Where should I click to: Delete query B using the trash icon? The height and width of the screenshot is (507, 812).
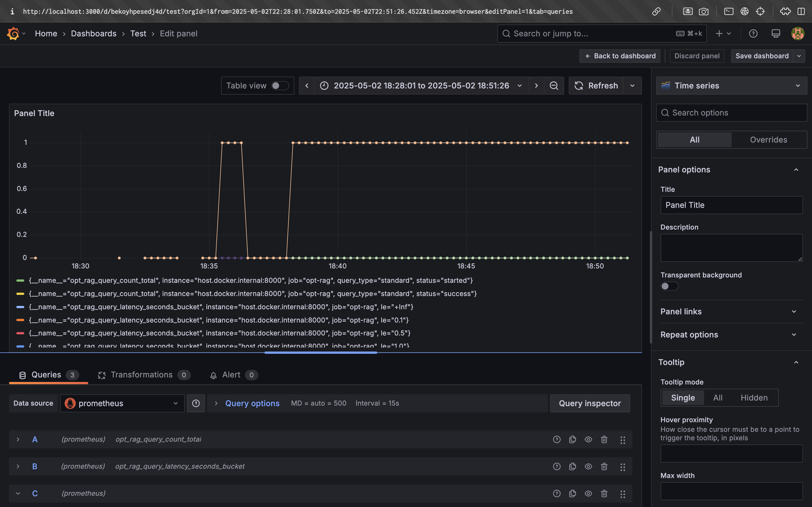tap(604, 466)
